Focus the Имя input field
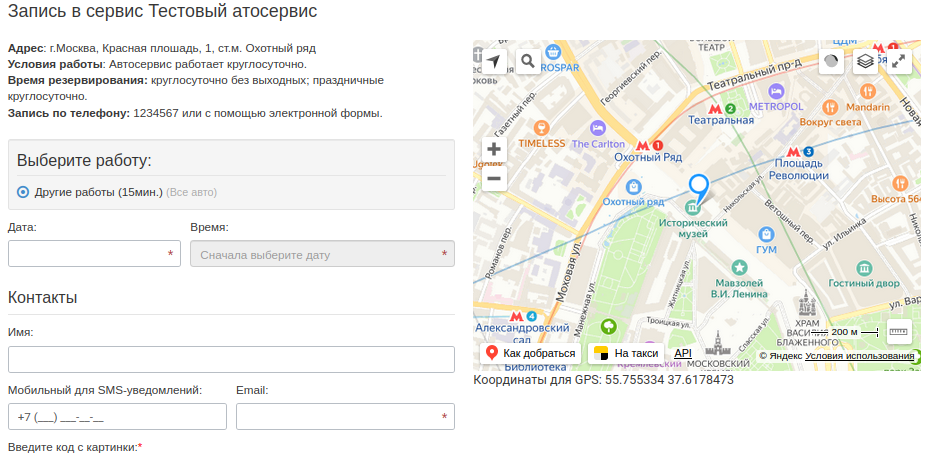 tap(232, 360)
